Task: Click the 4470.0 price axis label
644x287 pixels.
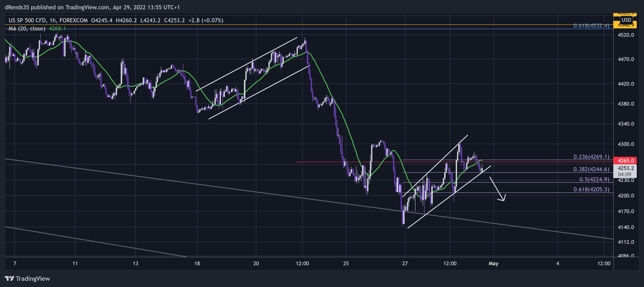Action: pyautogui.click(x=626, y=59)
